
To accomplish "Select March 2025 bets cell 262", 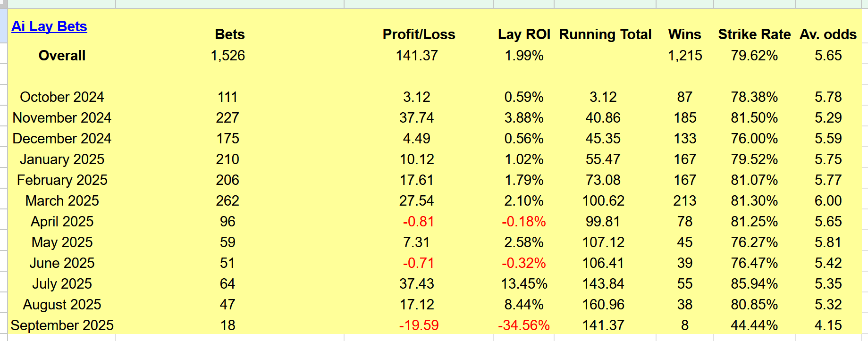I will (x=228, y=201).
